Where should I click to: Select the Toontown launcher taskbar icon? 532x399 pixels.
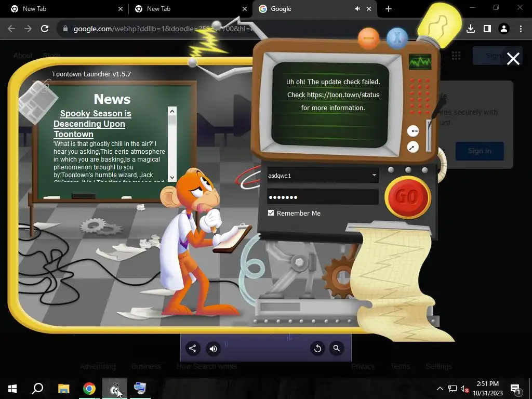click(115, 389)
